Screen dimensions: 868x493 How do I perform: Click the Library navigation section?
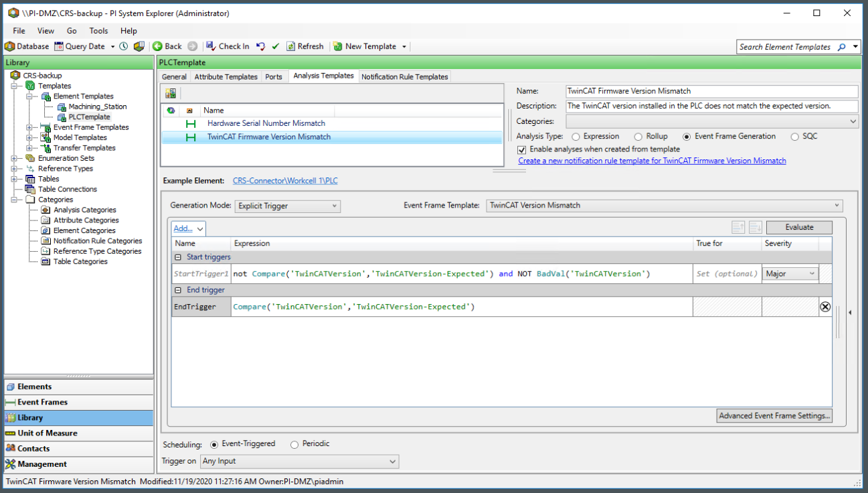(79, 417)
